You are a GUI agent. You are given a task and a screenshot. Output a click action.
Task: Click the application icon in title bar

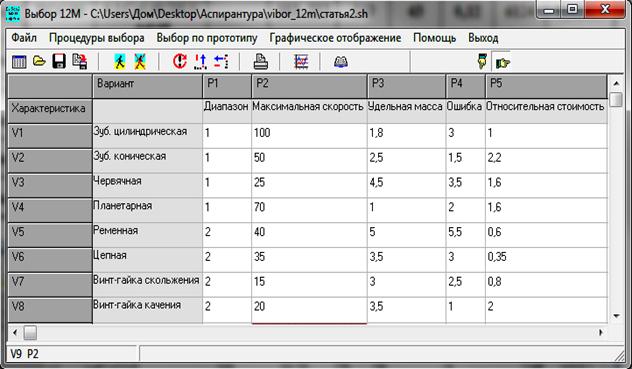point(13,13)
